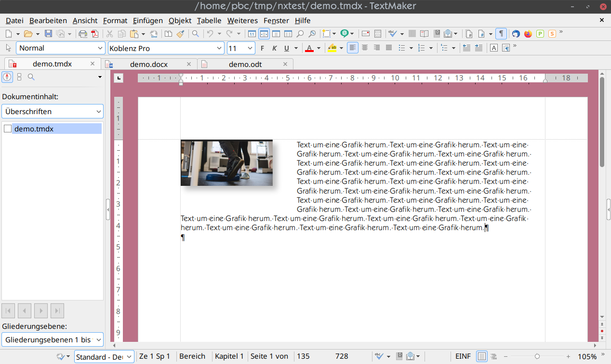The width and height of the screenshot is (611, 364).
Task: Go to the next item in sidebar navigation
Action: (x=41, y=311)
